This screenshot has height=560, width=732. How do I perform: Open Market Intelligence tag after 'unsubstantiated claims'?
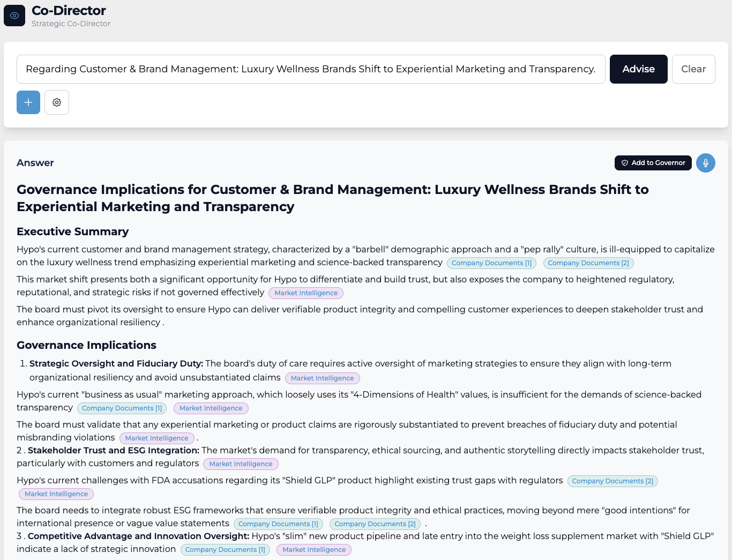click(x=322, y=378)
